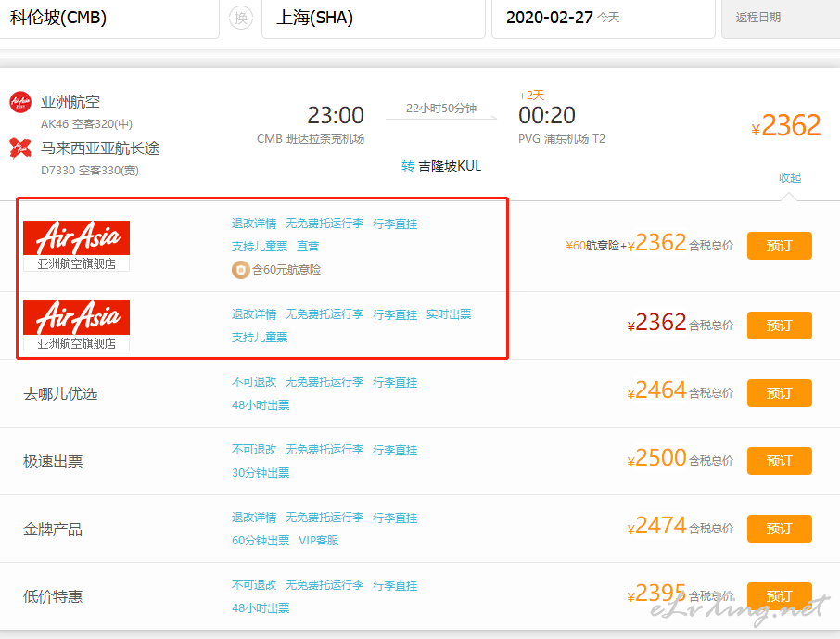Click 支持儿童票 below the 实时出票 row
This screenshot has width=840, height=639.
click(x=260, y=338)
